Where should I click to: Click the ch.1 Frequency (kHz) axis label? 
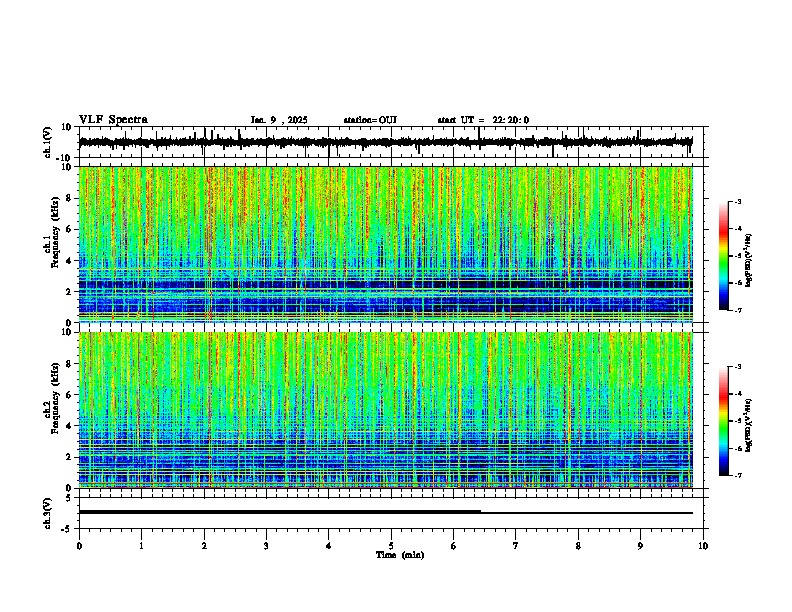point(55,232)
